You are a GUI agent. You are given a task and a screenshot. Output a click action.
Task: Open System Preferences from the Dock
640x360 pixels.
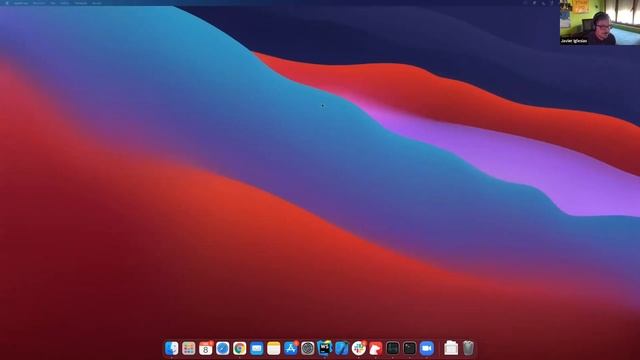click(x=308, y=348)
